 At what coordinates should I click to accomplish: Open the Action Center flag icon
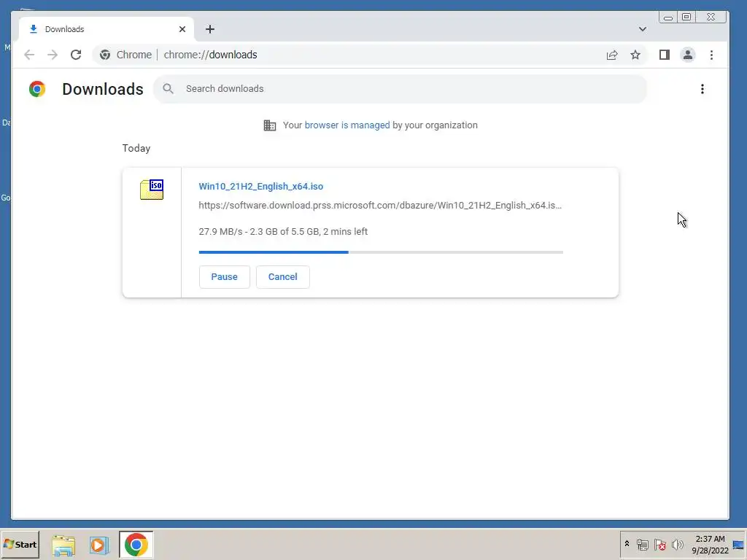[x=659, y=544]
